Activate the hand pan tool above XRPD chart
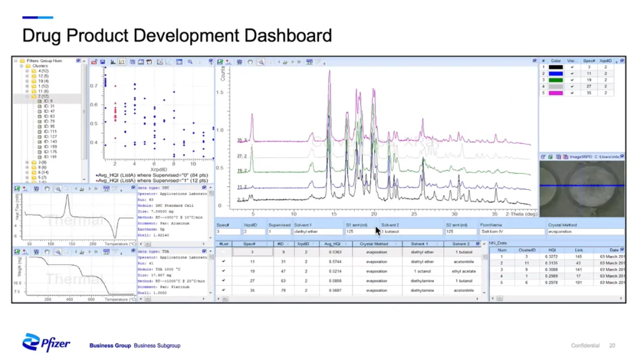The image size is (644, 360). click(250, 61)
